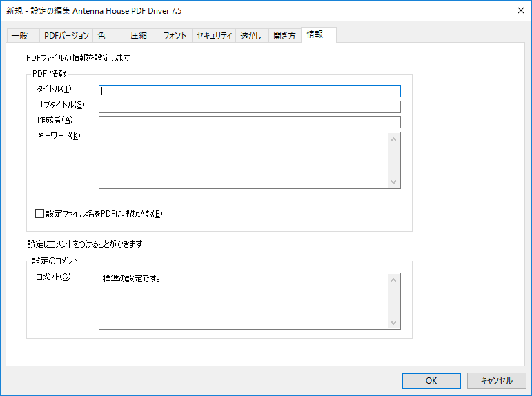
Task: Click the サブタイトル text field
Action: 250,107
